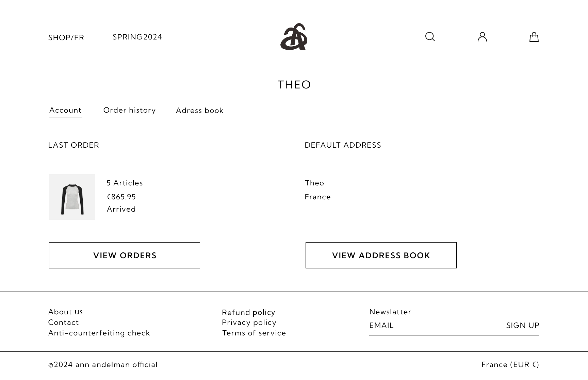Open the About us link
The width and height of the screenshot is (588, 380).
point(65,312)
